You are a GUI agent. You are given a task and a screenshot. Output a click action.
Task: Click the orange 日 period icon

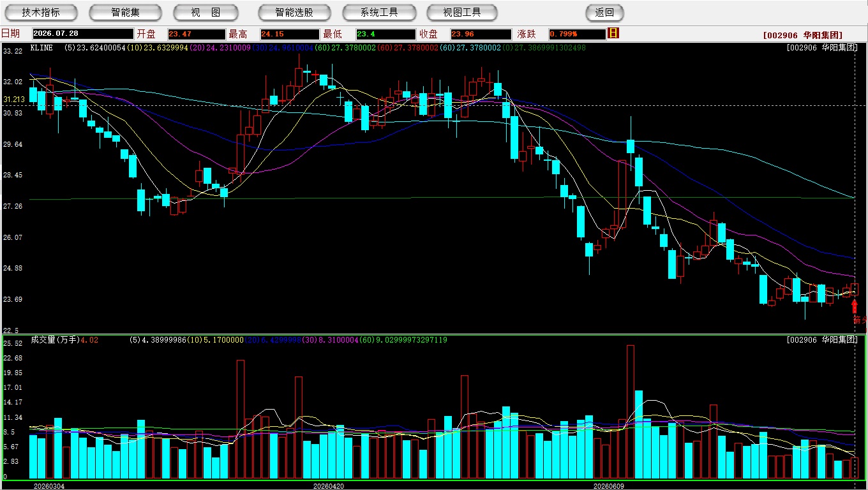pos(613,33)
